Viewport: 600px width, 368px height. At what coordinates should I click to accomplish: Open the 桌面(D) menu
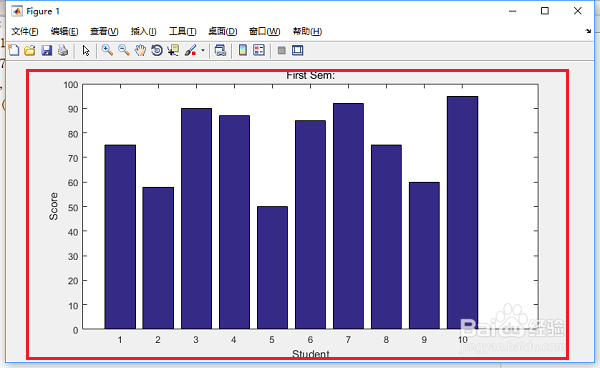(223, 31)
